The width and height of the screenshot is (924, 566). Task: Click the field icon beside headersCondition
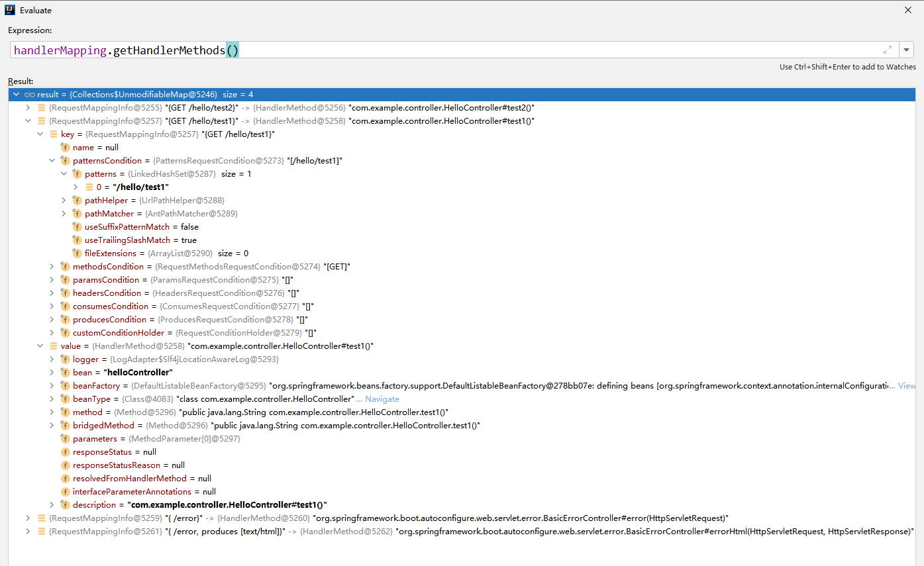pos(66,293)
